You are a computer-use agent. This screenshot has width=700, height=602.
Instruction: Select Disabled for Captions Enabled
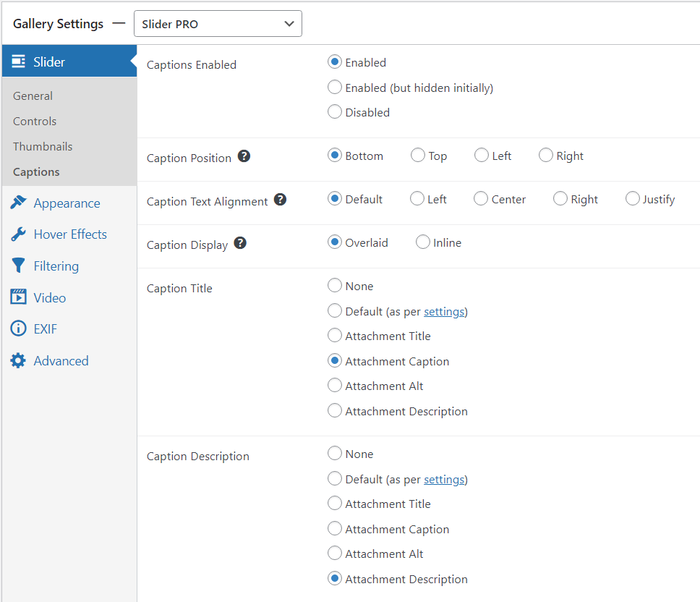[334, 111]
